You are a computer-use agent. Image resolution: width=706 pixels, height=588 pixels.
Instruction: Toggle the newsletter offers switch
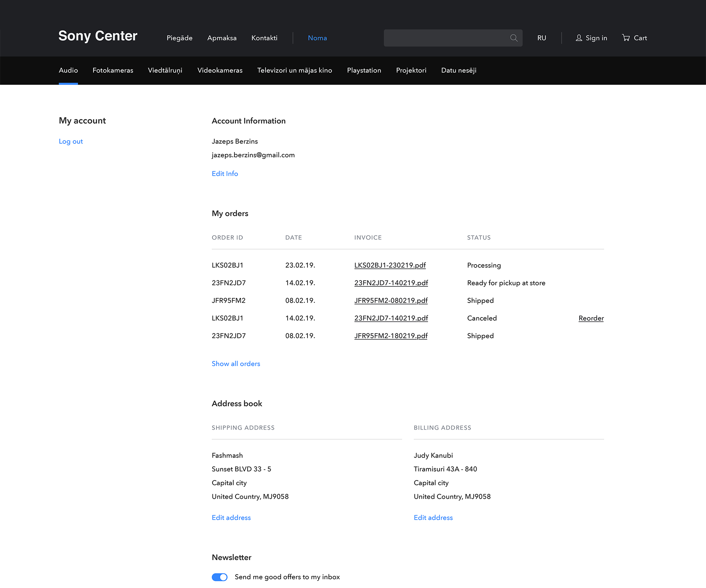pyautogui.click(x=220, y=577)
